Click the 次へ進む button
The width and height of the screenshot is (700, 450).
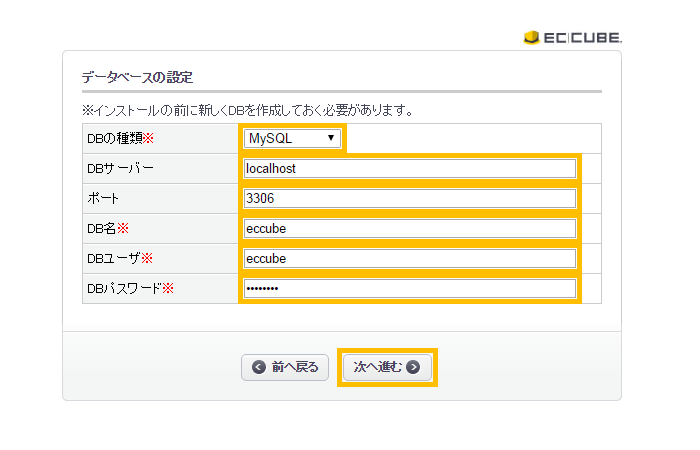pyautogui.click(x=387, y=367)
